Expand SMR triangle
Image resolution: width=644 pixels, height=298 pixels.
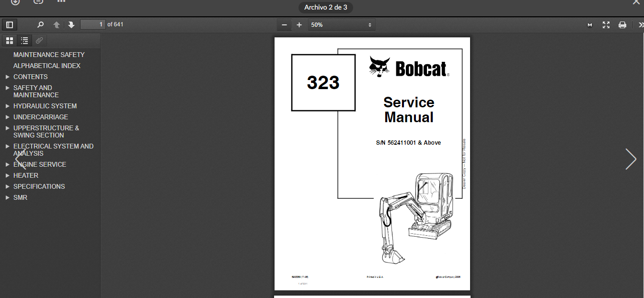[x=7, y=197]
